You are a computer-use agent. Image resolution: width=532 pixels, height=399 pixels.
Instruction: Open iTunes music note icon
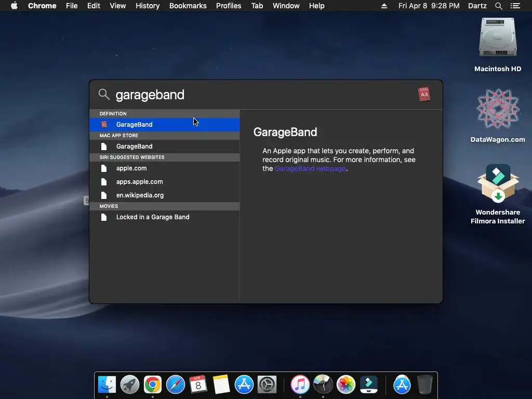pos(300,384)
